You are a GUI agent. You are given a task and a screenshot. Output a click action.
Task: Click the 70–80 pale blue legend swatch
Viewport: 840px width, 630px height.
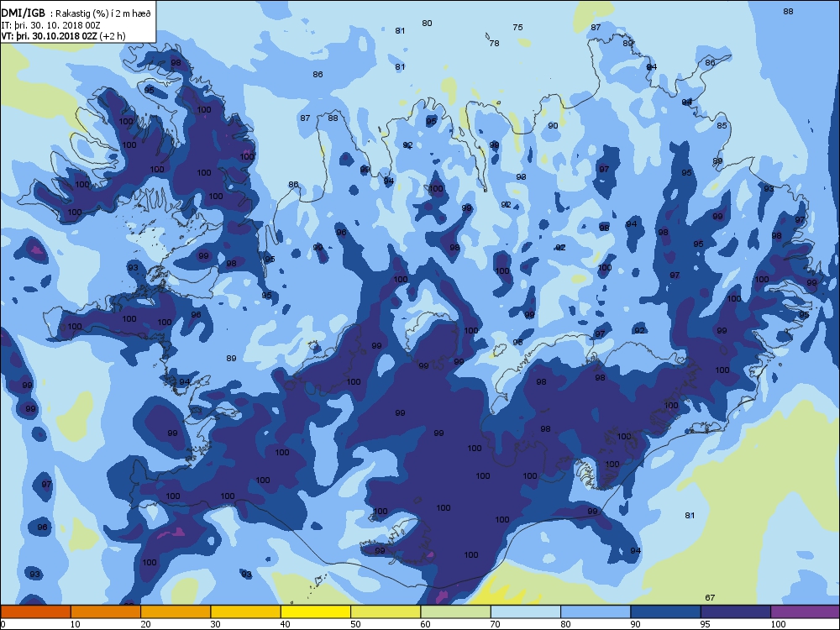tap(526, 612)
